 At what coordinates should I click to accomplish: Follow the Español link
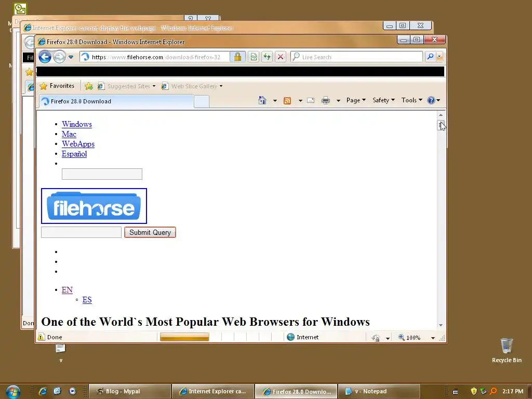click(x=74, y=154)
